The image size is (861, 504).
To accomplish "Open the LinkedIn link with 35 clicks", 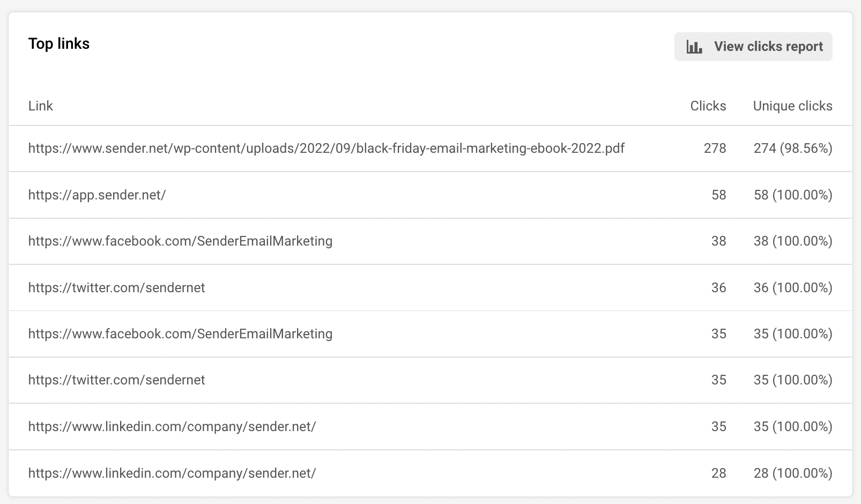I will [x=172, y=427].
